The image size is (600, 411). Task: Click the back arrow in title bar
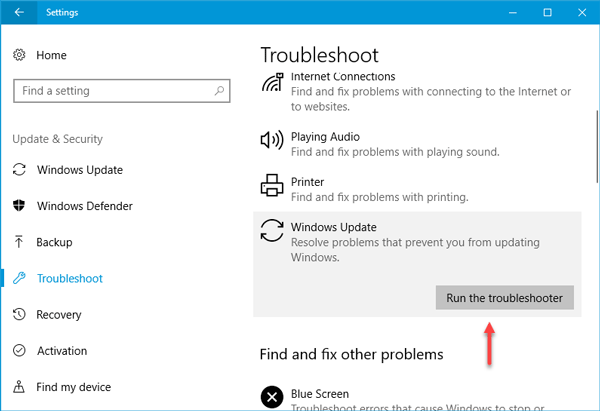[x=19, y=13]
